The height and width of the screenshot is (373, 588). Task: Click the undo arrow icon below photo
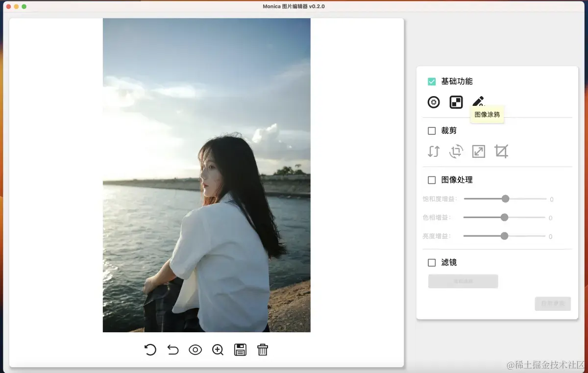[x=173, y=349]
